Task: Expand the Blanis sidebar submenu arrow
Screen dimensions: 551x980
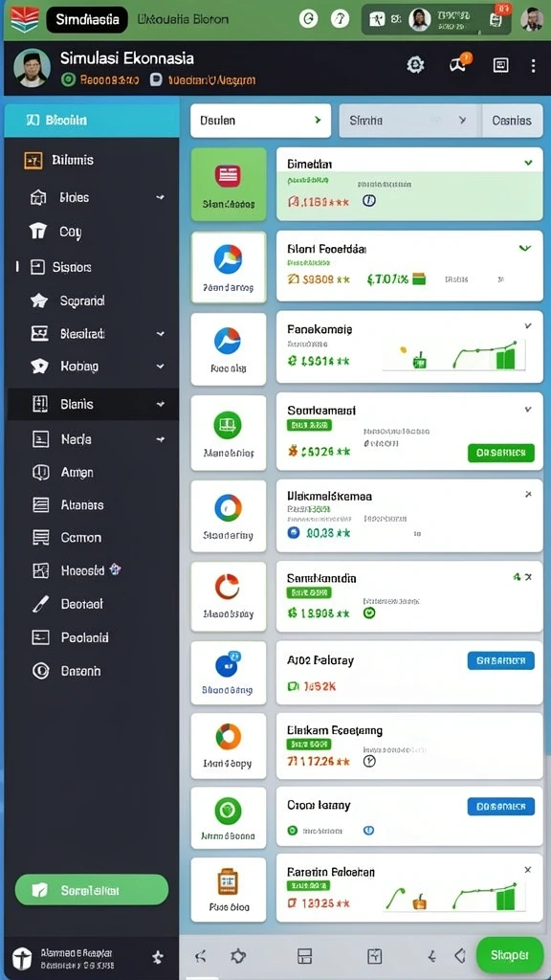Action: [161, 405]
